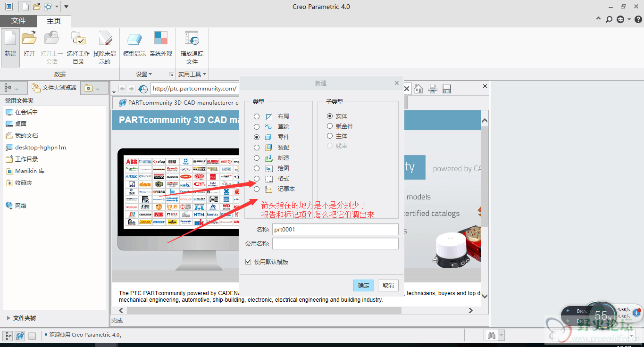This screenshot has width=644, height=347.
Task: Select the 主体 (Bulk) subtype radio button
Action: (x=330, y=136)
